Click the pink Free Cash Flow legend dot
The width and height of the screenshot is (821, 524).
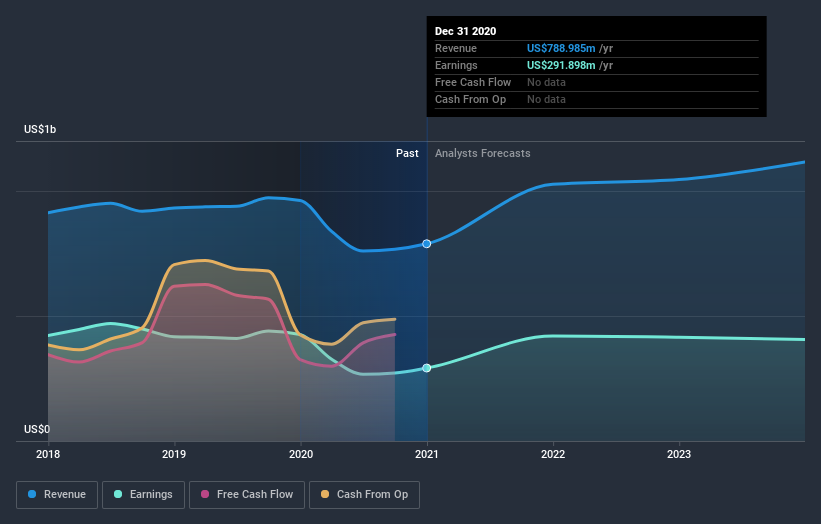click(205, 494)
